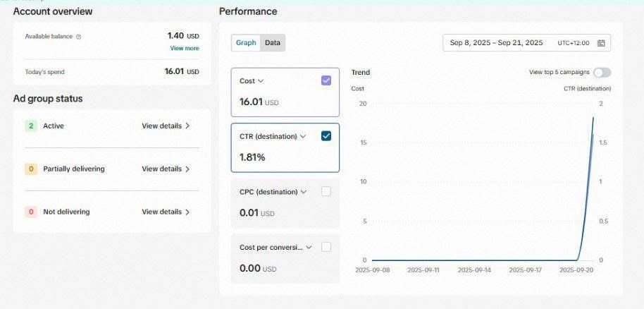Click the View more balance link
Viewport: 644px width, 309px height.
(184, 48)
